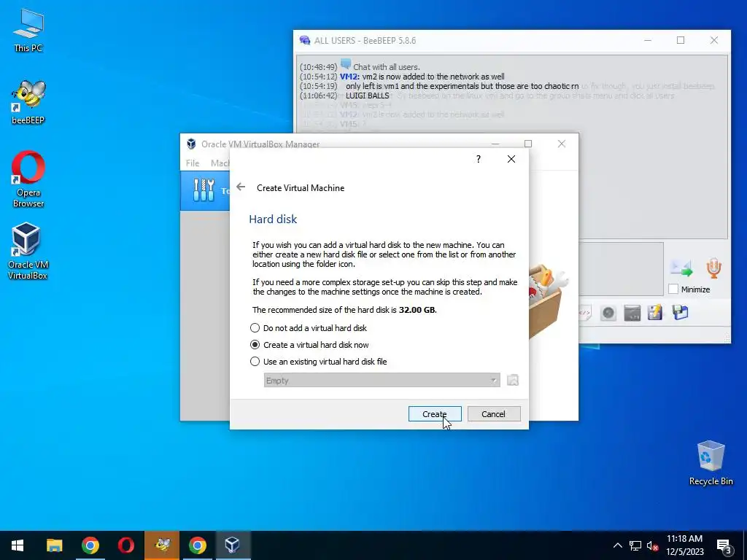Screen dimensions: 747x560
Task: Click the blue floppy save icon in BeeBEEP
Action: (681, 313)
